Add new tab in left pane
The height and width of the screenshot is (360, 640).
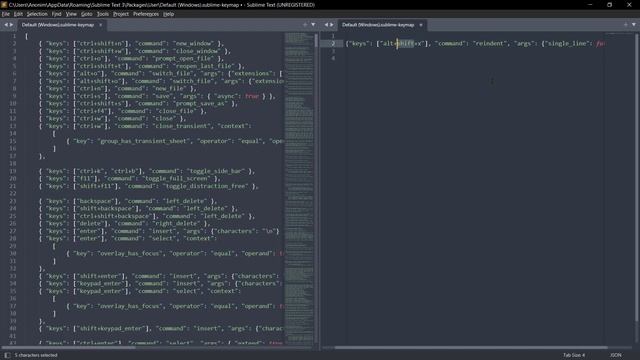click(305, 25)
